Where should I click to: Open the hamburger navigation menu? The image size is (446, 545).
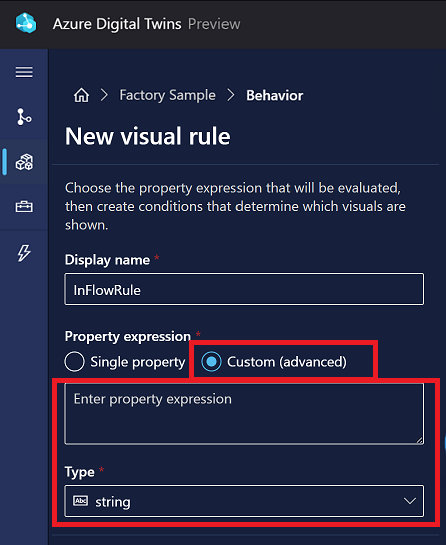[24, 72]
